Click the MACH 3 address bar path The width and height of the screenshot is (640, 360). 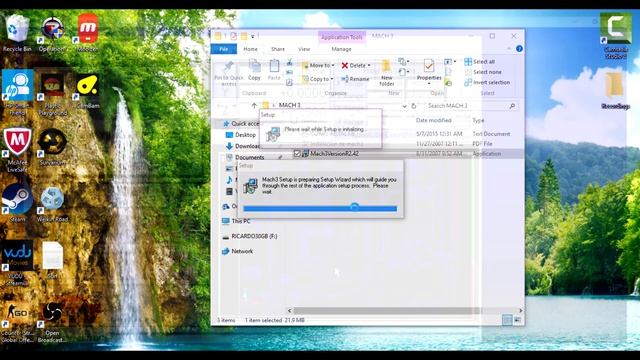coord(289,105)
